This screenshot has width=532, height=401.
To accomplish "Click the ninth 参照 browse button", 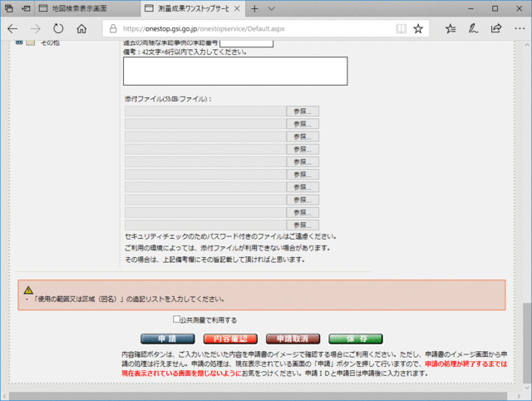I will [x=303, y=212].
